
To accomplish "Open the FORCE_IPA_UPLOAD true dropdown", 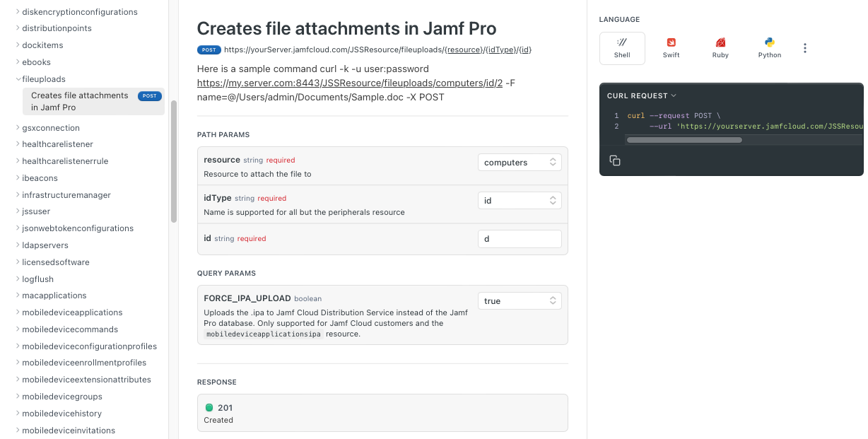I will (520, 301).
